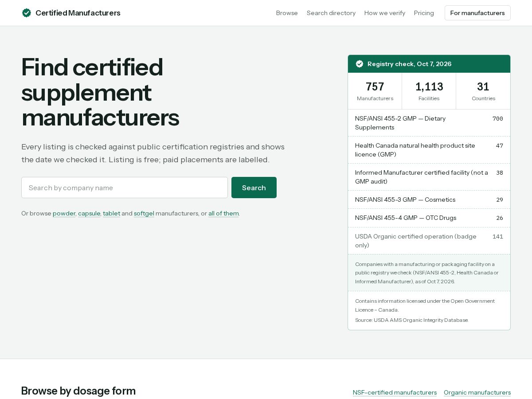Click the For manufacturers button
Viewport: 532px width, 399px height.
click(477, 13)
